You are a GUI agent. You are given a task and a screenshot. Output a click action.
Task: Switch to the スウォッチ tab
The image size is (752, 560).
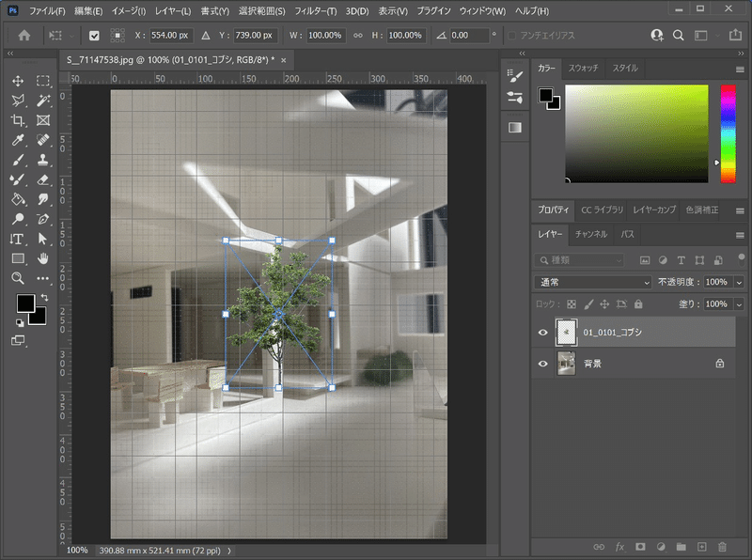click(x=583, y=68)
